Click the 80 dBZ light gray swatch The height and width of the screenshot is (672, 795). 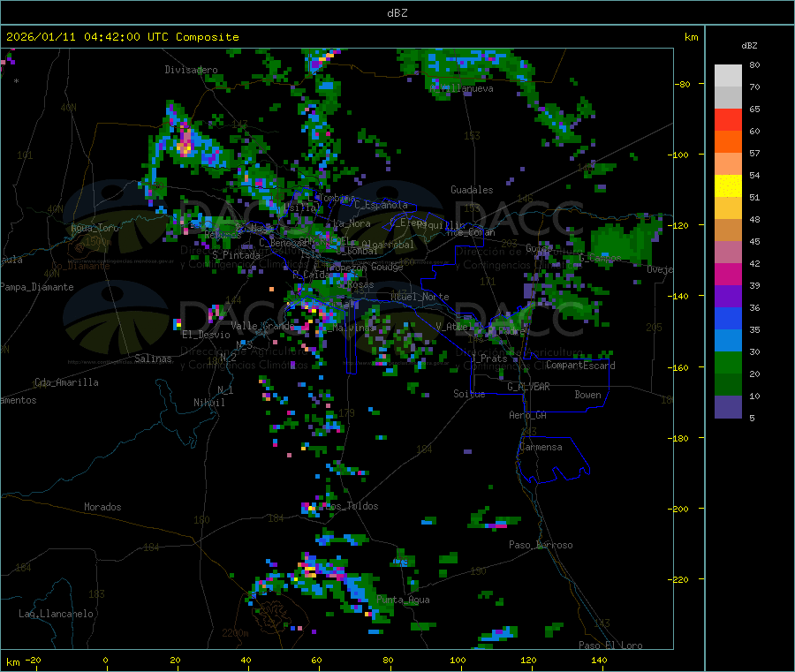[x=728, y=76]
